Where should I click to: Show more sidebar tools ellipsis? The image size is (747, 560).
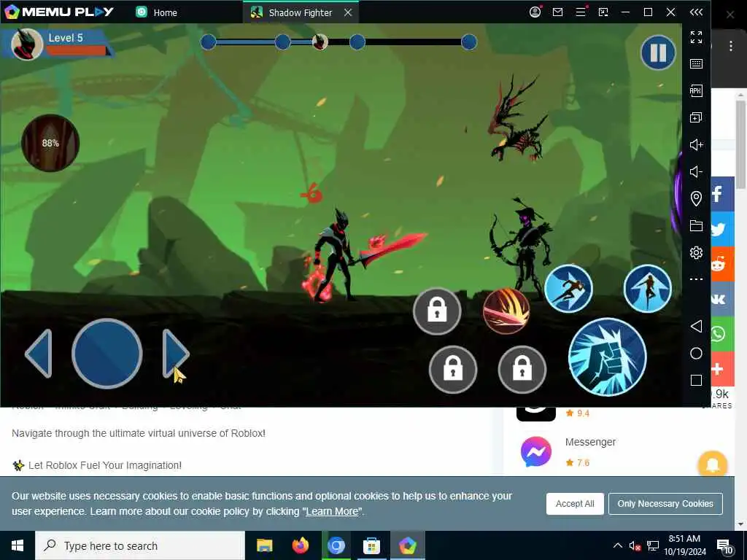click(x=696, y=279)
